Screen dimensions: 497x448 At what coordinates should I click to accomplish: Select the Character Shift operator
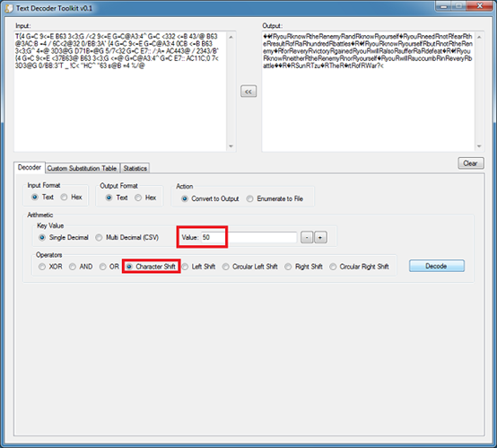point(151,267)
